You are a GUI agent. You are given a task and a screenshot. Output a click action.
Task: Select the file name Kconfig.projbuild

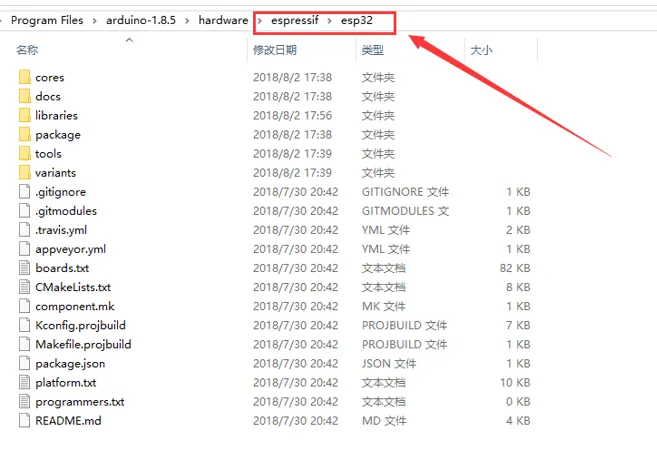coord(80,325)
